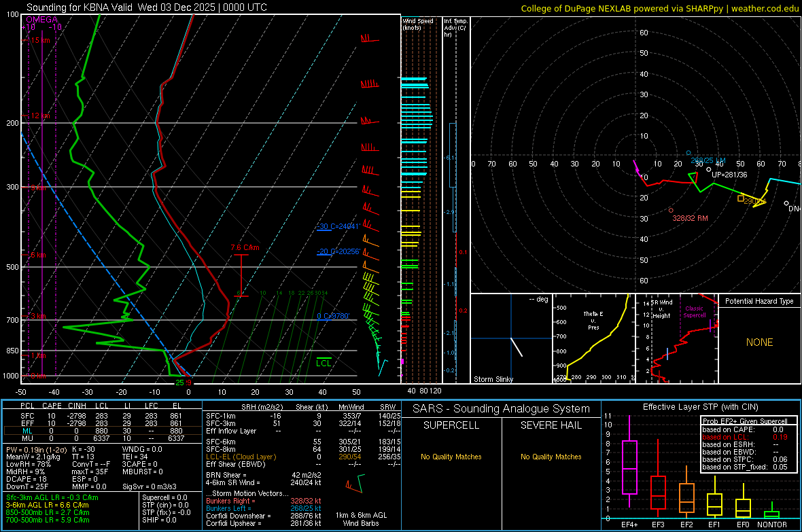Click the orange NONE hazard type text
The image size is (802, 532).
[x=759, y=342]
